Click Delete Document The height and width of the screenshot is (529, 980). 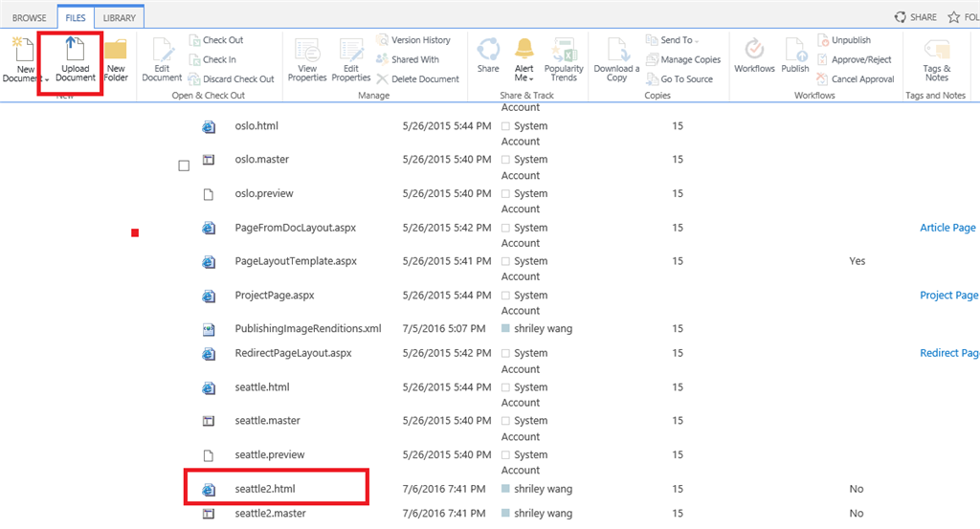(417, 79)
